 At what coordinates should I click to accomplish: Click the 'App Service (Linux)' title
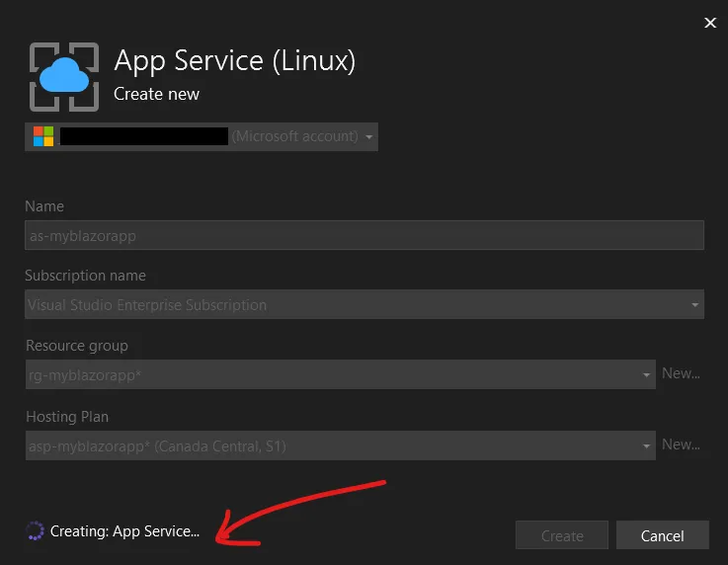[235, 61]
